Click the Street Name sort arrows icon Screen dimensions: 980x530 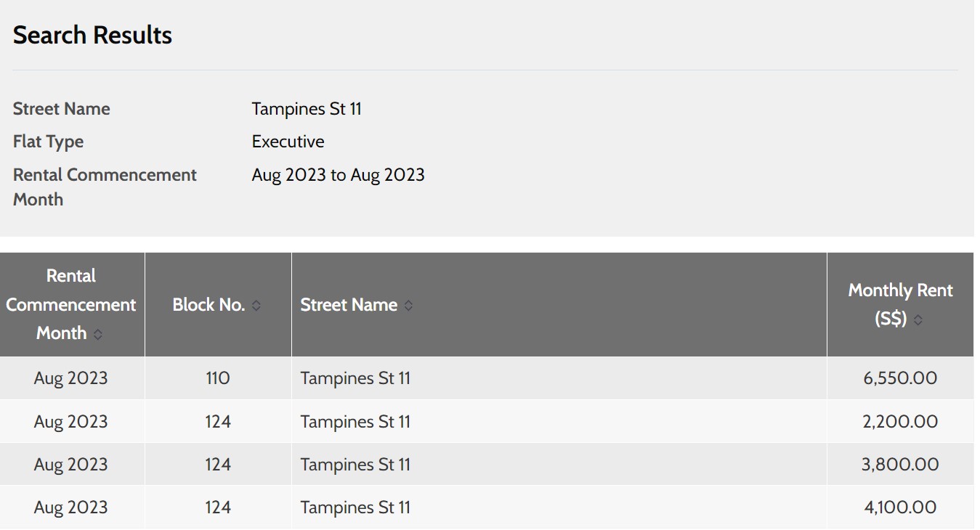(408, 306)
